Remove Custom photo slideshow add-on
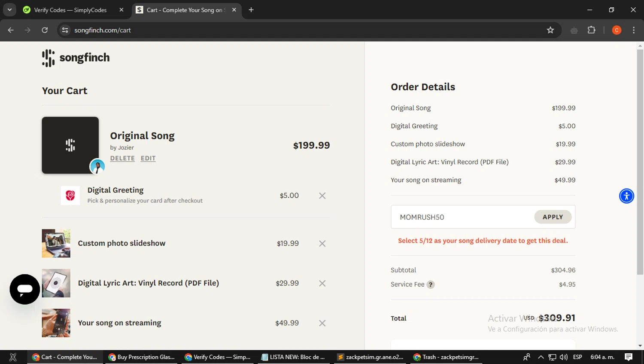644x364 pixels. [322, 244]
